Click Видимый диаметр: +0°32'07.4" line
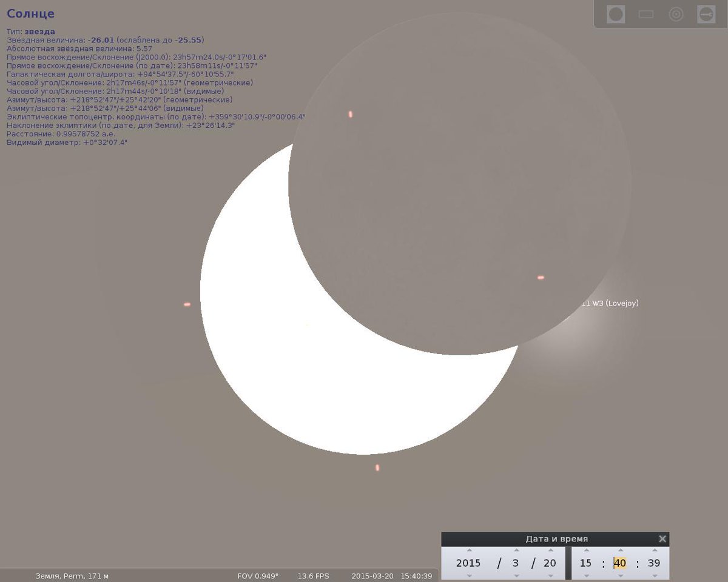Viewport: 728px width, 582px height. (67, 142)
